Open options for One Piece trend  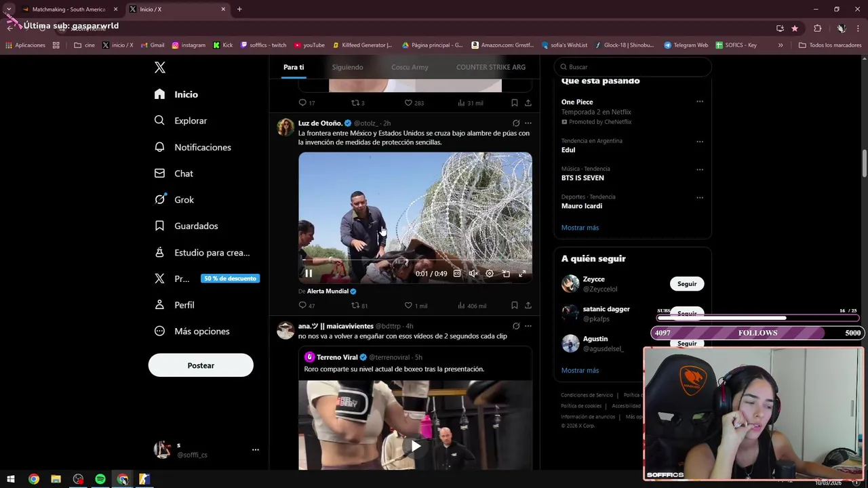point(700,102)
